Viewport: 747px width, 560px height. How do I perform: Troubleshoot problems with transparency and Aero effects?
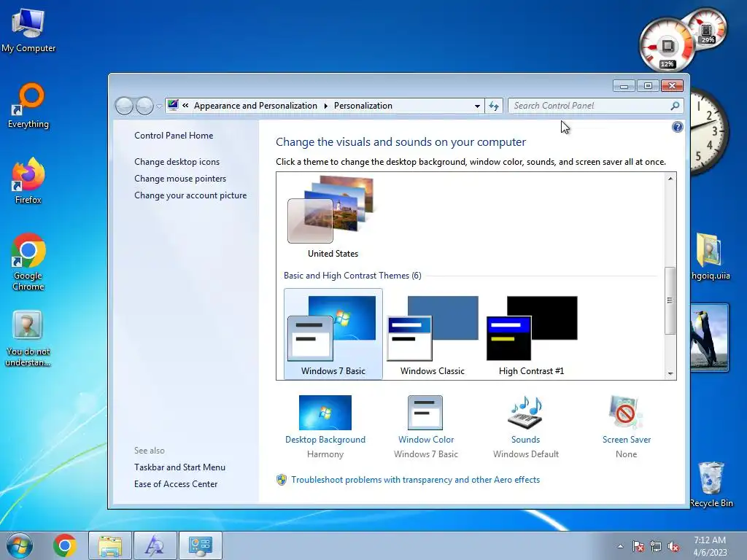click(415, 480)
